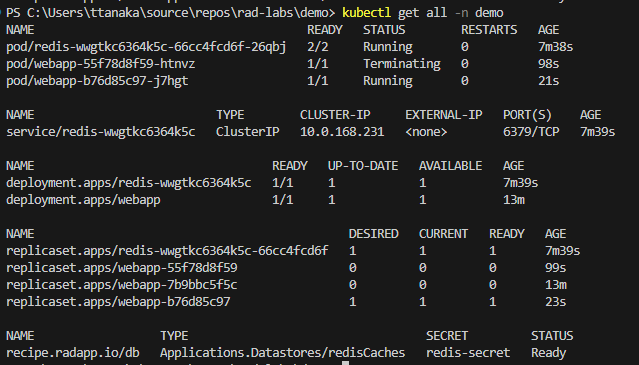
Task: Click replicaset.apps/webapp-55f78d8f59 entry
Action: [x=121, y=268]
